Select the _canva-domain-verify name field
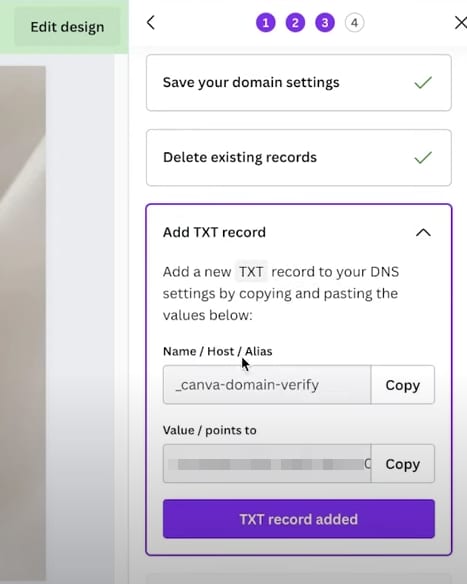The height and width of the screenshot is (584, 467). tap(267, 385)
